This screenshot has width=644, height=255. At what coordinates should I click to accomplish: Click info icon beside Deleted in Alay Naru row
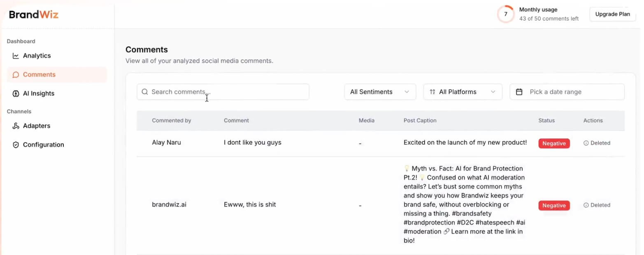[586, 143]
